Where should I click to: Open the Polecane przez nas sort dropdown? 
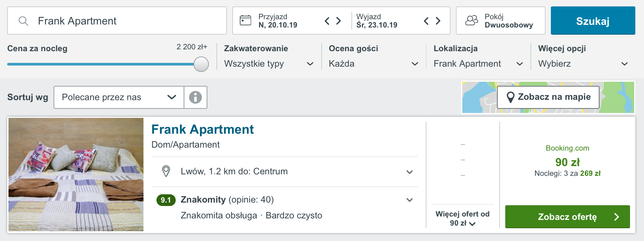[x=119, y=97]
